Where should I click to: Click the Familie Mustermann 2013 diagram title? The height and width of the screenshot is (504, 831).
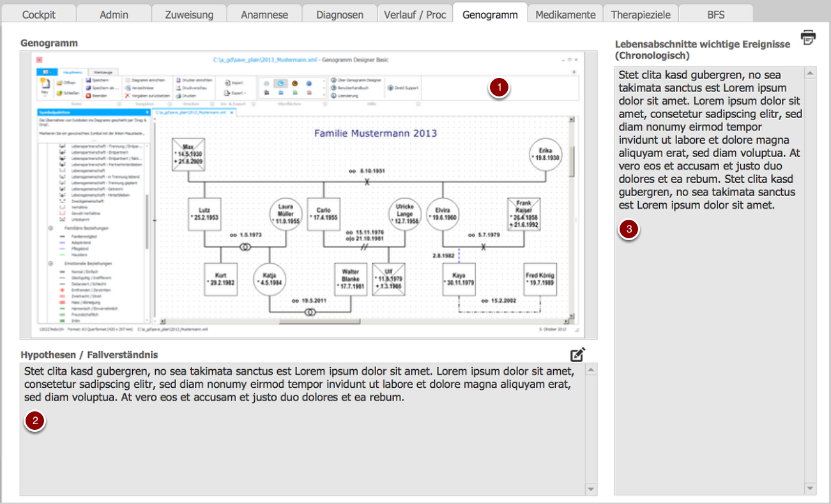(x=376, y=134)
